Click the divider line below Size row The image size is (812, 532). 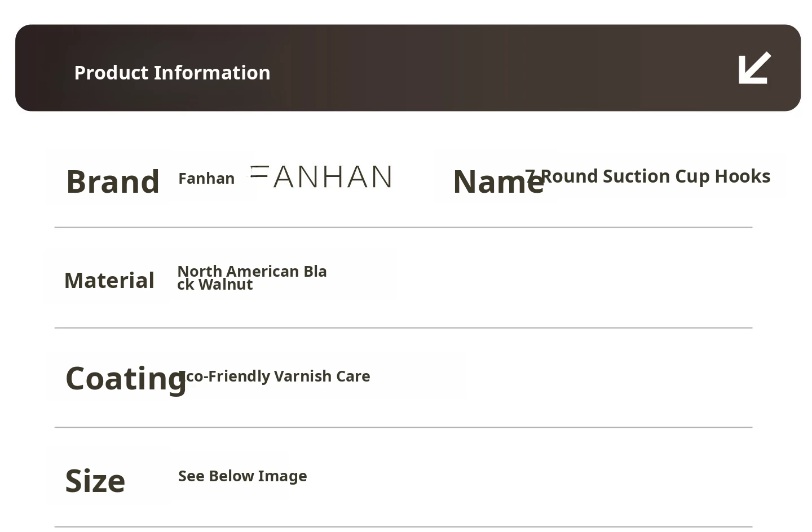click(x=403, y=527)
